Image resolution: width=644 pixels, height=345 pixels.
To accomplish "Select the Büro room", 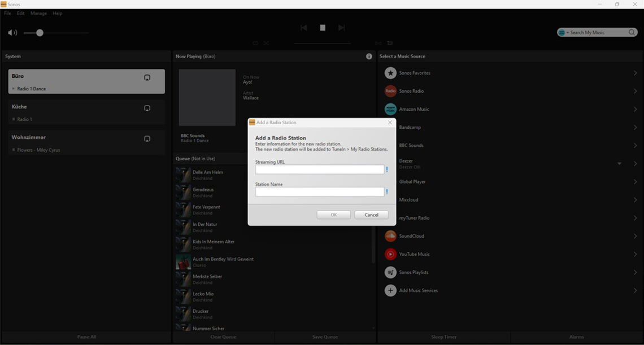I will pos(86,81).
